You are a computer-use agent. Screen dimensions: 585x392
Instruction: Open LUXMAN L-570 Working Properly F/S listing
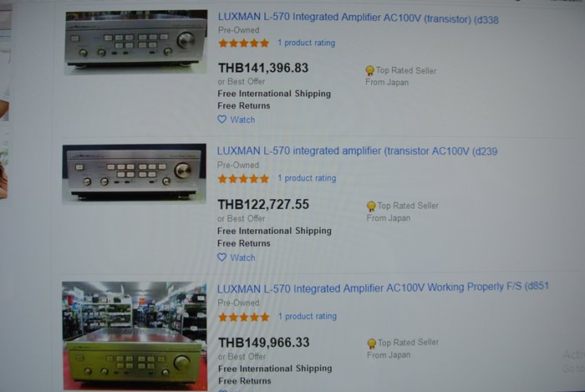pyautogui.click(x=383, y=288)
